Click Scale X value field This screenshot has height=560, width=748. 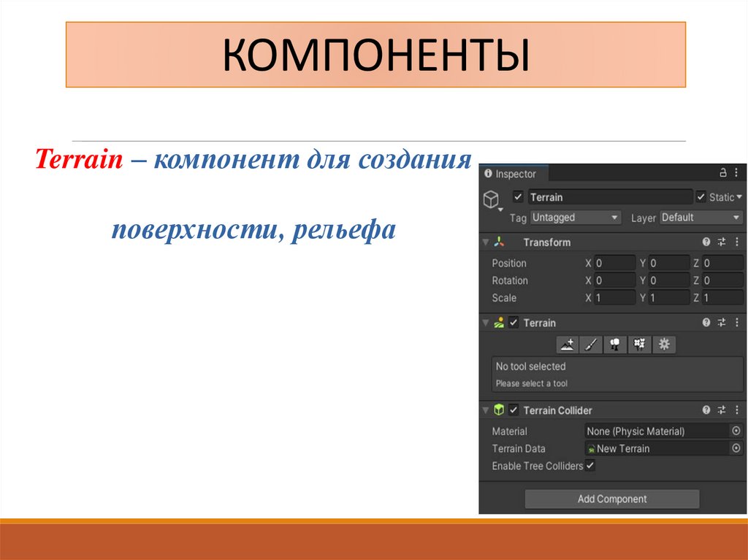tap(615, 298)
